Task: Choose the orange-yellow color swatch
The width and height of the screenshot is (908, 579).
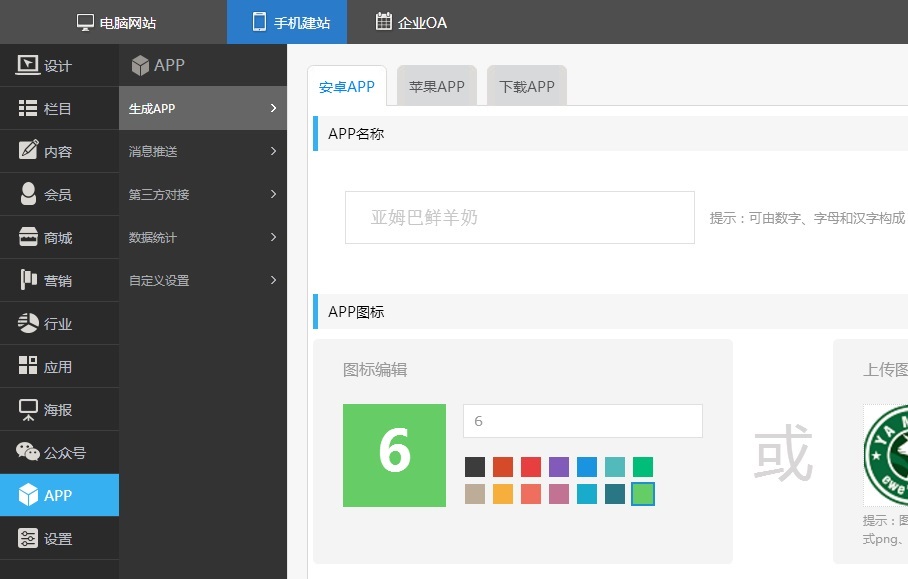Action: click(x=503, y=494)
